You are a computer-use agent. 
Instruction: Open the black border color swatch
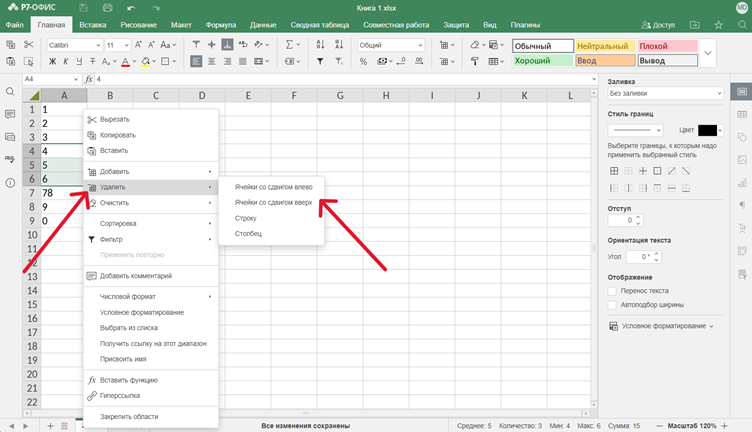pos(709,130)
